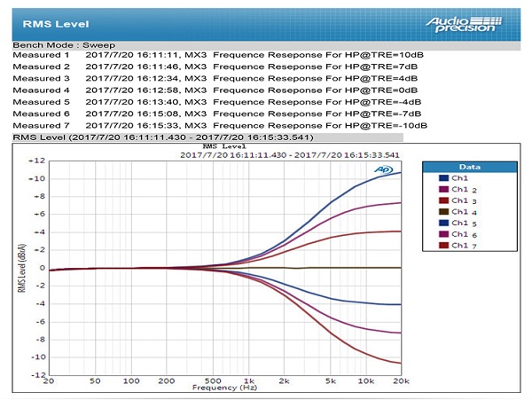Click the 1k frequency axis label
This screenshot has width=532, height=400.
tap(248, 381)
